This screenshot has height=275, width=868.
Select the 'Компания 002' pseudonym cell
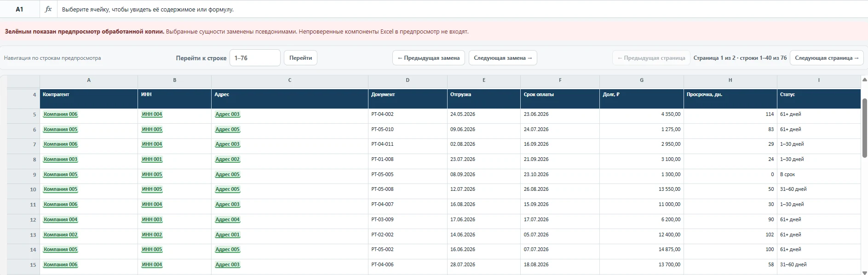(x=61, y=235)
